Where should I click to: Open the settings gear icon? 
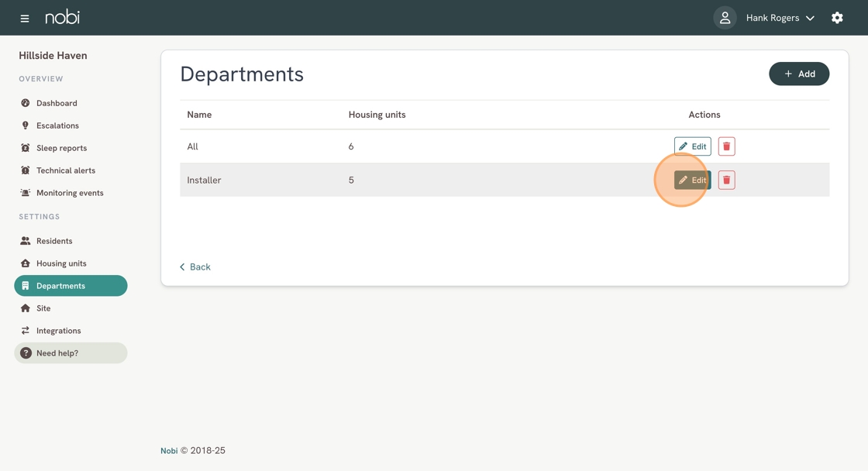837,18
